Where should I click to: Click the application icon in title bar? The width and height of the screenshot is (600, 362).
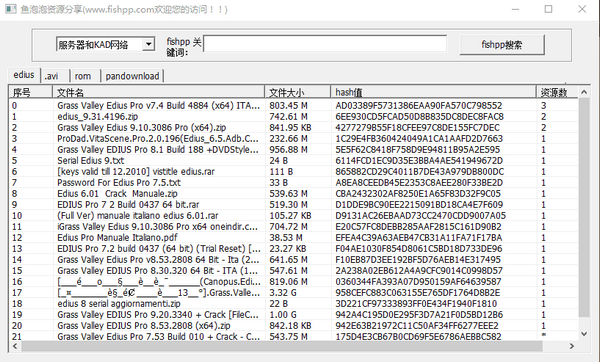pyautogui.click(x=11, y=9)
